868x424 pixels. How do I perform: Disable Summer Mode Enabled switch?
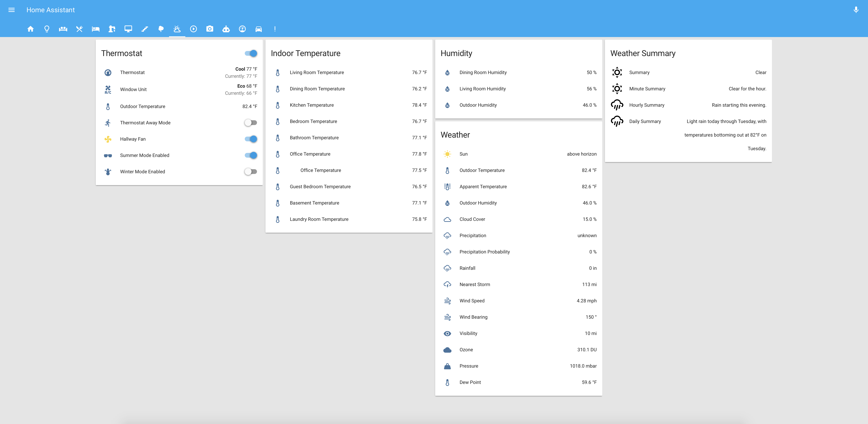[251, 155]
